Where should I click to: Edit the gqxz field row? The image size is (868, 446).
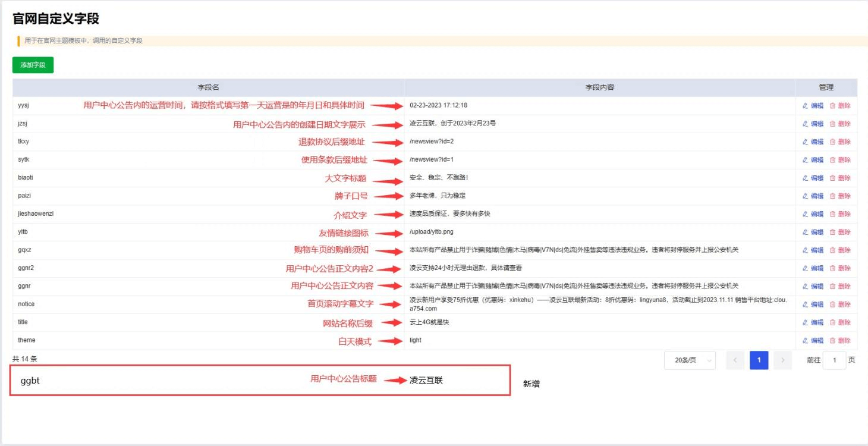pos(813,250)
